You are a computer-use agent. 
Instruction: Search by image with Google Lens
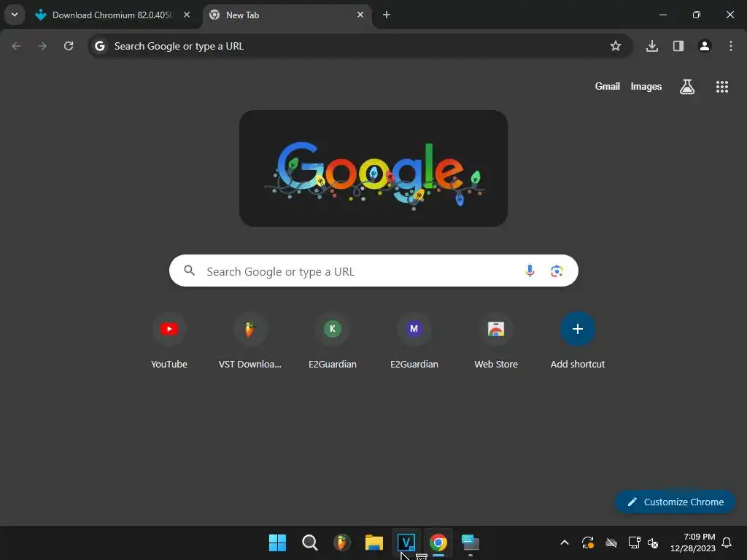557,271
